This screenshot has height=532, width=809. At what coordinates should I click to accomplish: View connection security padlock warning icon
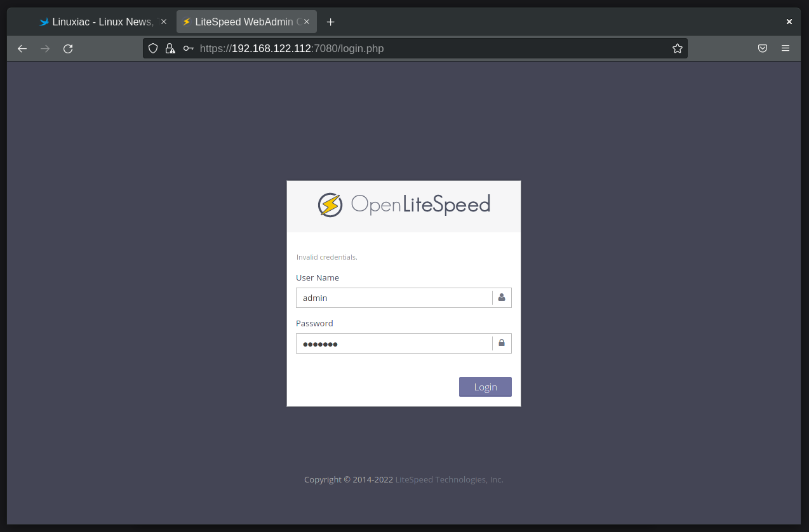coord(170,48)
